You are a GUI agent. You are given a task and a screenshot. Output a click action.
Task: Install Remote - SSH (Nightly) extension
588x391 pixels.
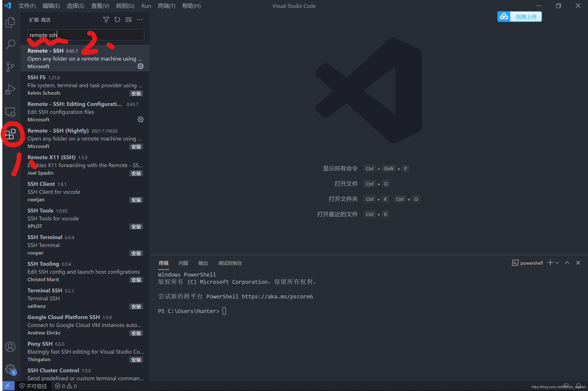(x=136, y=147)
